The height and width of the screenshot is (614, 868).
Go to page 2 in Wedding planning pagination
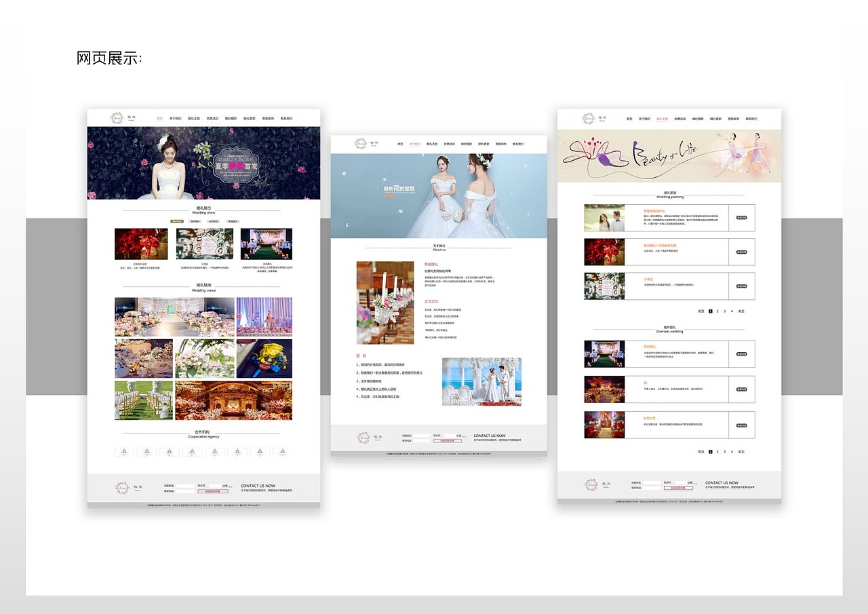(717, 311)
